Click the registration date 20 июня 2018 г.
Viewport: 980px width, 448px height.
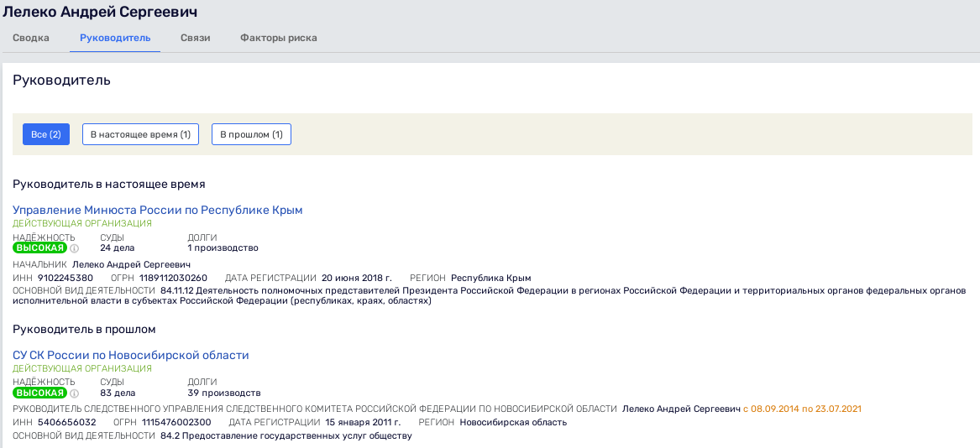[x=356, y=278]
